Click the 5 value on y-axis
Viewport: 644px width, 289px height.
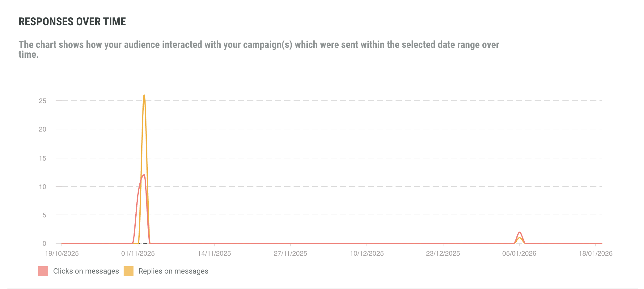click(x=44, y=215)
